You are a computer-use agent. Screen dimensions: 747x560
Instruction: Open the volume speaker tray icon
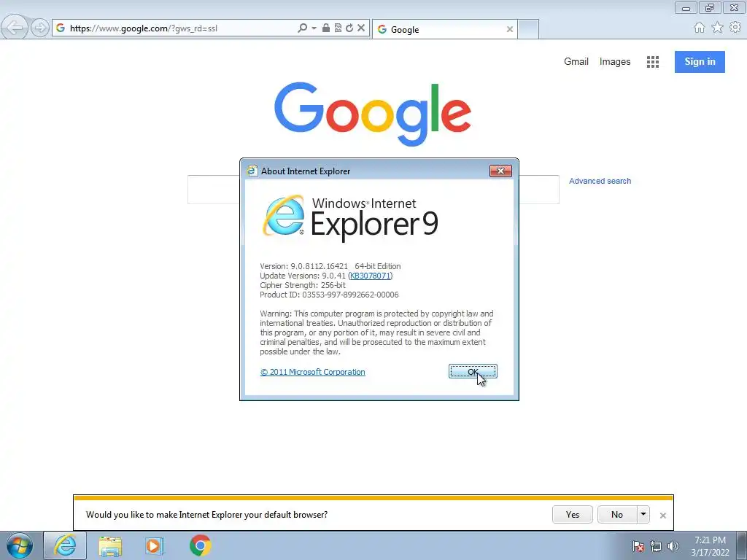click(673, 546)
